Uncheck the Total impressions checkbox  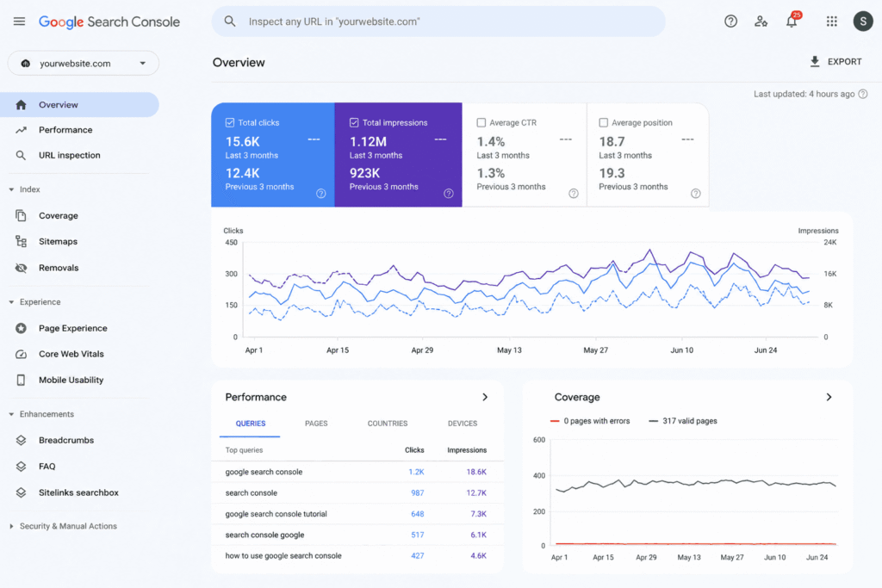pos(354,122)
